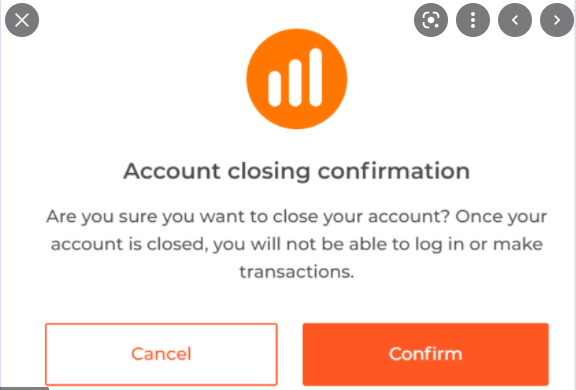Viewport: 576px width, 390px height.
Task: Open the vertical three-dot options menu
Action: pyautogui.click(x=473, y=20)
